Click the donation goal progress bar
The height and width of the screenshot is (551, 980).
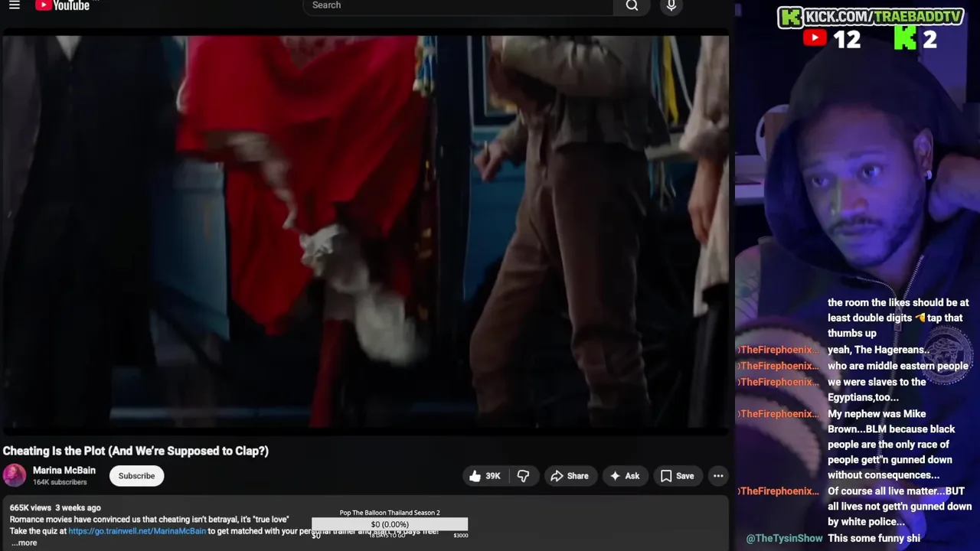pos(390,524)
